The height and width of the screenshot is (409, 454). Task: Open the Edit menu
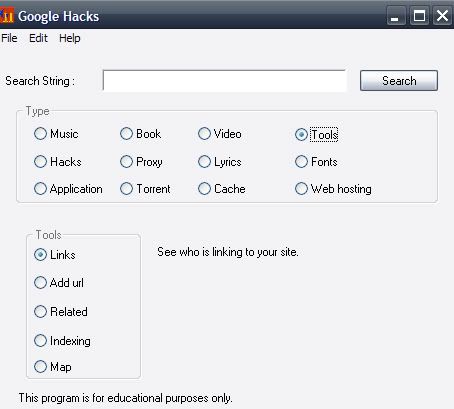38,38
